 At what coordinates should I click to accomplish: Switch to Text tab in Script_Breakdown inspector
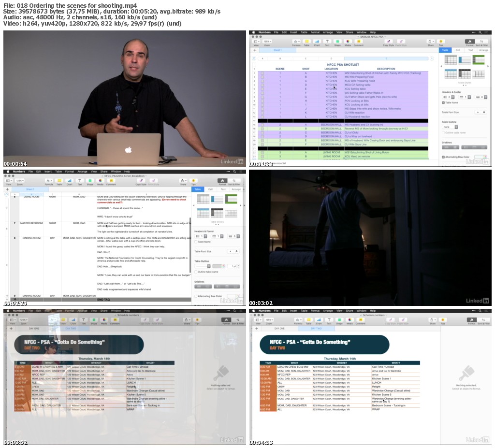click(223, 189)
